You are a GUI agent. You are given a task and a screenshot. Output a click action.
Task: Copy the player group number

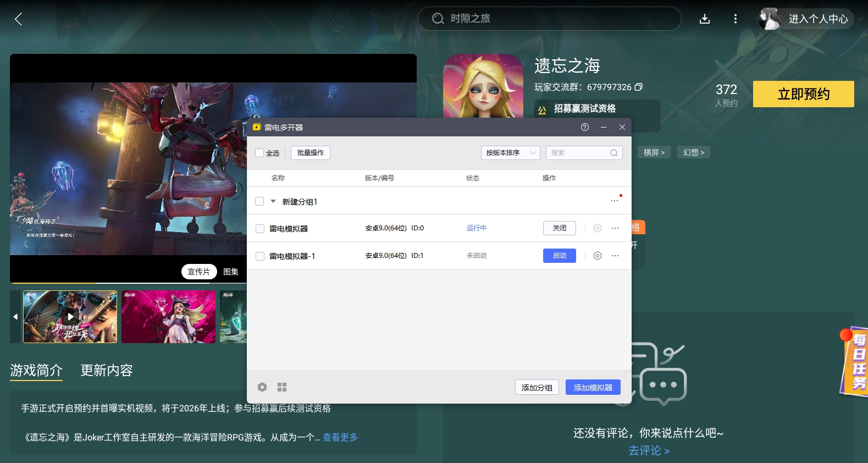tap(638, 87)
